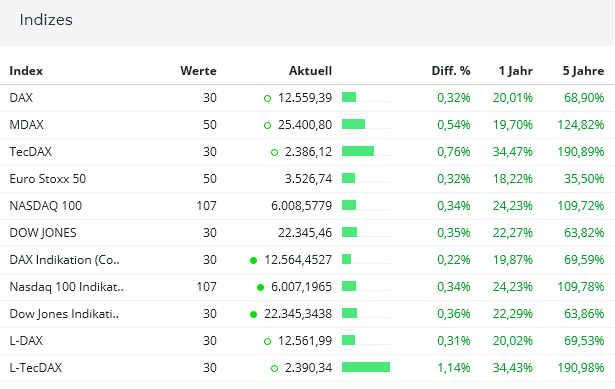615x389 pixels.
Task: Click the long green bar in the L-TecDAX row
Action: click(366, 367)
